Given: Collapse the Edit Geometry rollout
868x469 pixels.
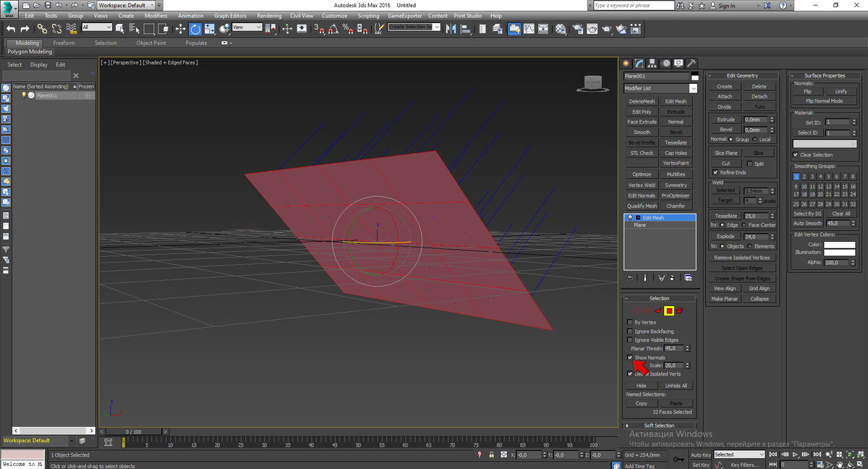Looking at the screenshot, I should click(x=742, y=75).
